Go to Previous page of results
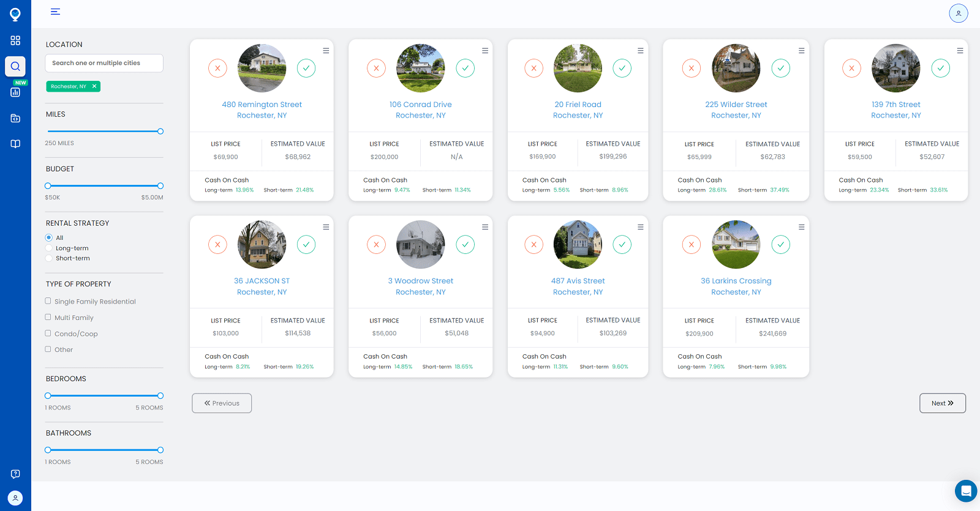This screenshot has width=980, height=511. point(222,403)
